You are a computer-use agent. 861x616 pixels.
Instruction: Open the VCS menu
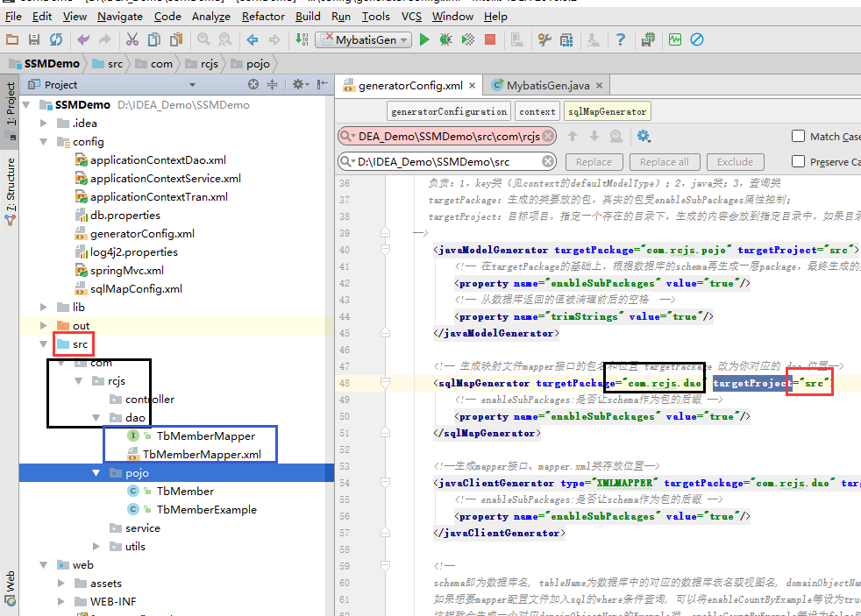[411, 17]
